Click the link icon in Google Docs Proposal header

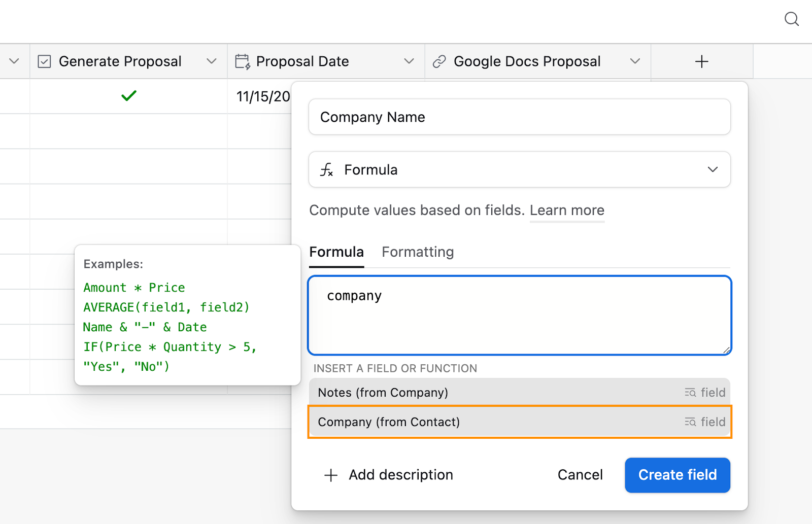439,61
